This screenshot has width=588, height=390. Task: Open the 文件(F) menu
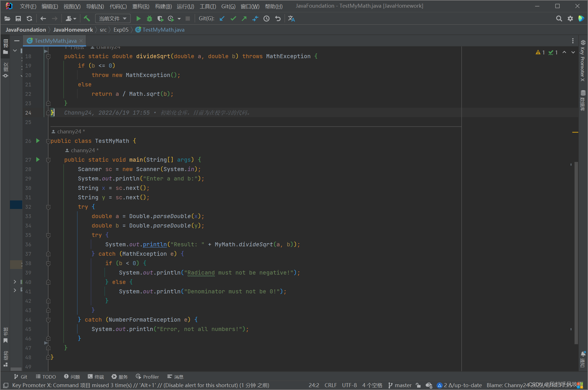tap(28, 6)
